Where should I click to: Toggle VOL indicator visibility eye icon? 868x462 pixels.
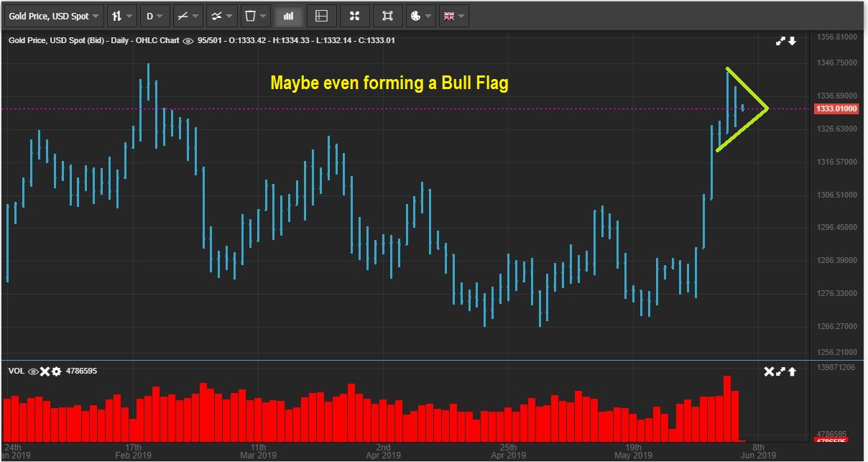[33, 371]
